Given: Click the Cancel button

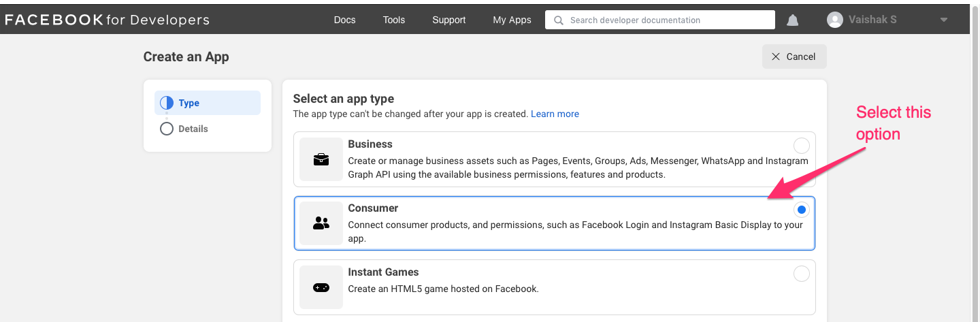Looking at the screenshot, I should click(x=794, y=57).
